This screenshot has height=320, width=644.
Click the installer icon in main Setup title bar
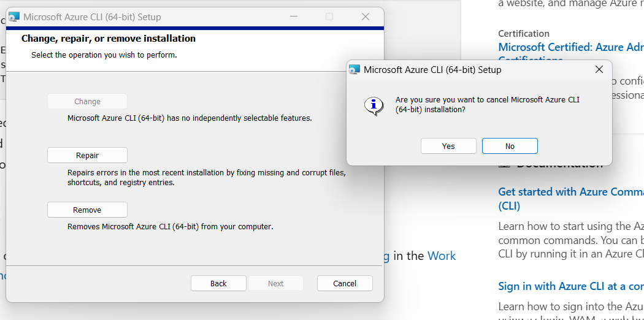pyautogui.click(x=14, y=17)
